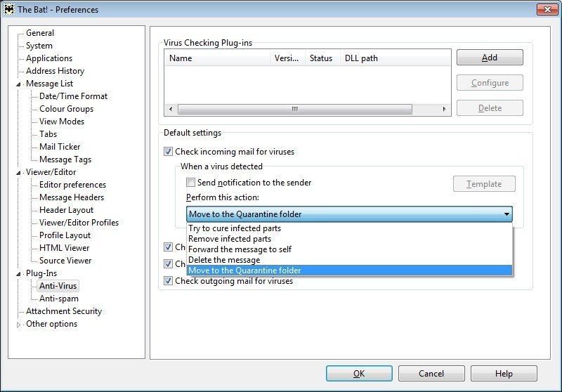
Task: Close the Preferences window
Action: pos(547,9)
